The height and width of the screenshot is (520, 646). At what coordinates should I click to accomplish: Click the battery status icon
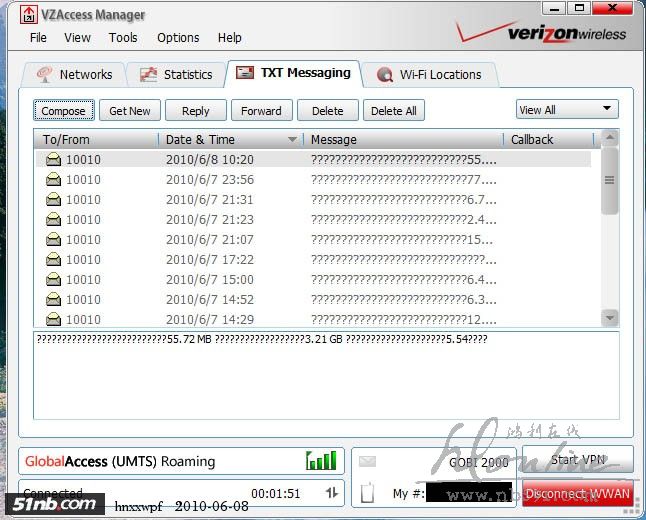coord(367,492)
